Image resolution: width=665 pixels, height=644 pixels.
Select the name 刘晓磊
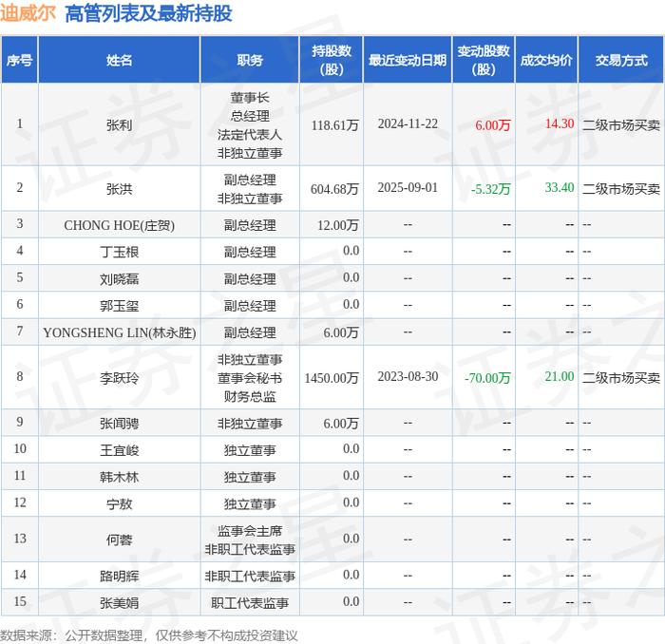coord(119,278)
